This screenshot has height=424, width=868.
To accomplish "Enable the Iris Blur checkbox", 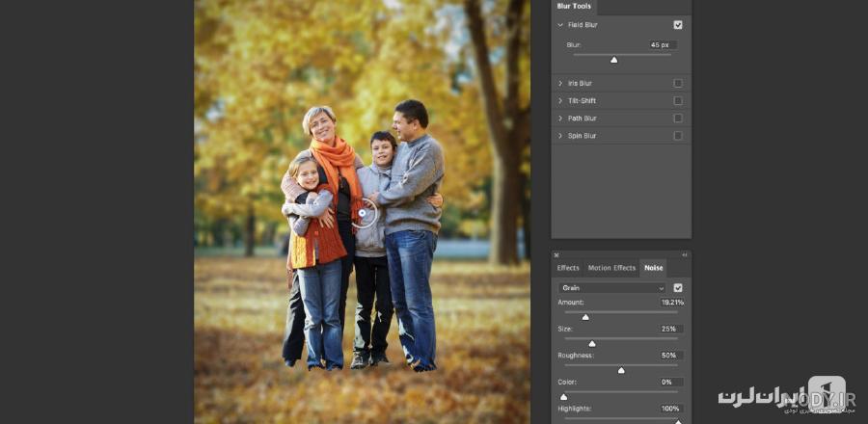I will (678, 84).
